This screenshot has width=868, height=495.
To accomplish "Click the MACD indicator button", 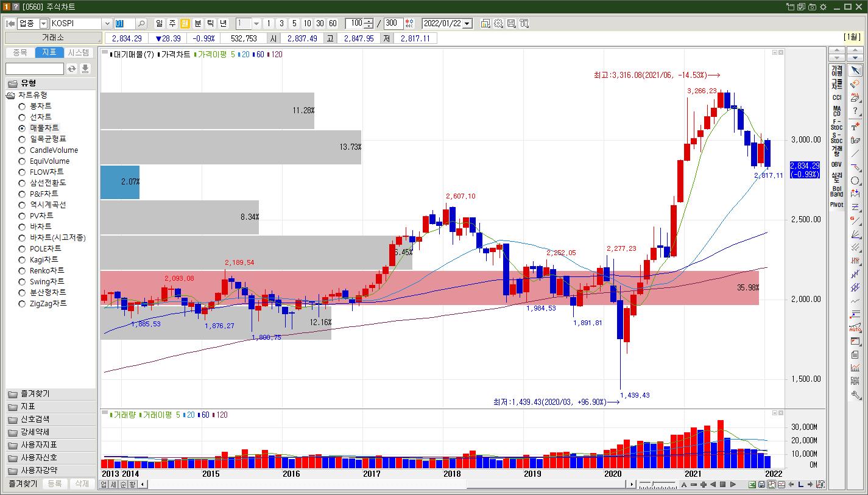I will coord(836,111).
